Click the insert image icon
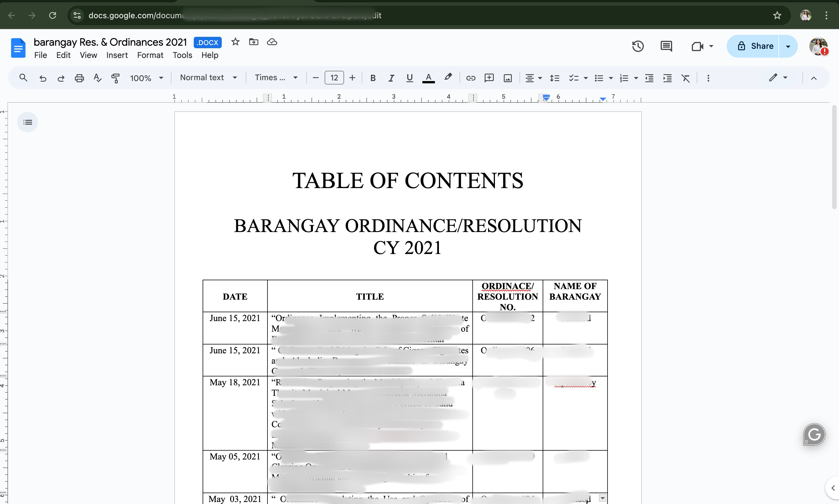The height and width of the screenshot is (504, 839). 508,78
